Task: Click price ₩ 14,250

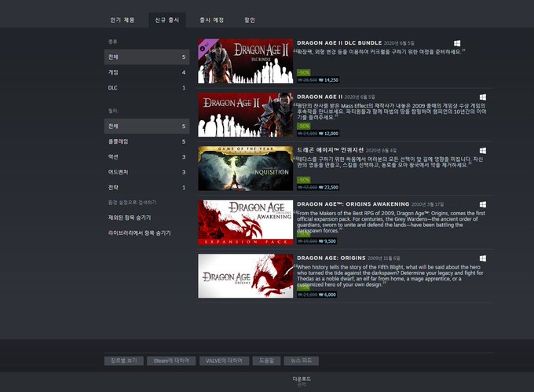Action: point(328,80)
